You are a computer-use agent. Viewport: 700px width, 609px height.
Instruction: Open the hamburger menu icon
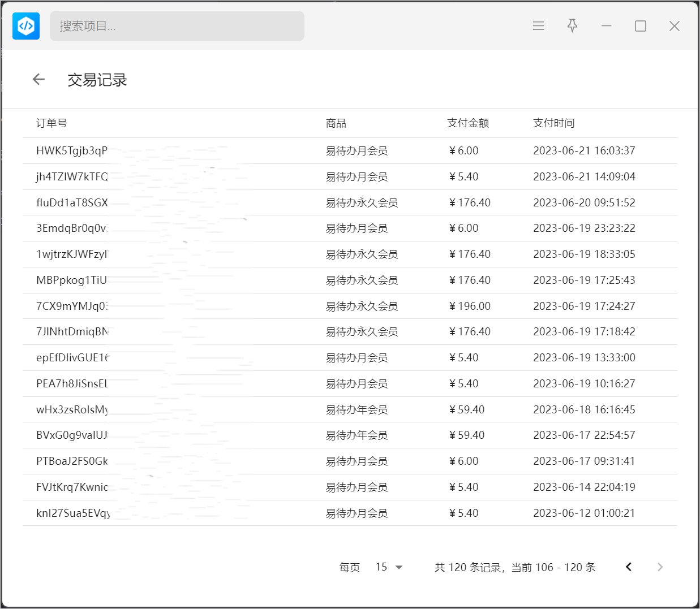pyautogui.click(x=538, y=26)
